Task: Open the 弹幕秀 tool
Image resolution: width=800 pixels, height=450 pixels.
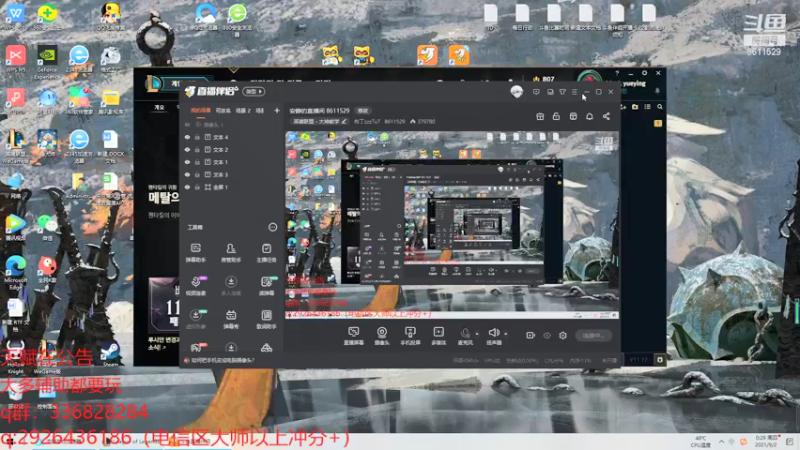Action: 231,319
